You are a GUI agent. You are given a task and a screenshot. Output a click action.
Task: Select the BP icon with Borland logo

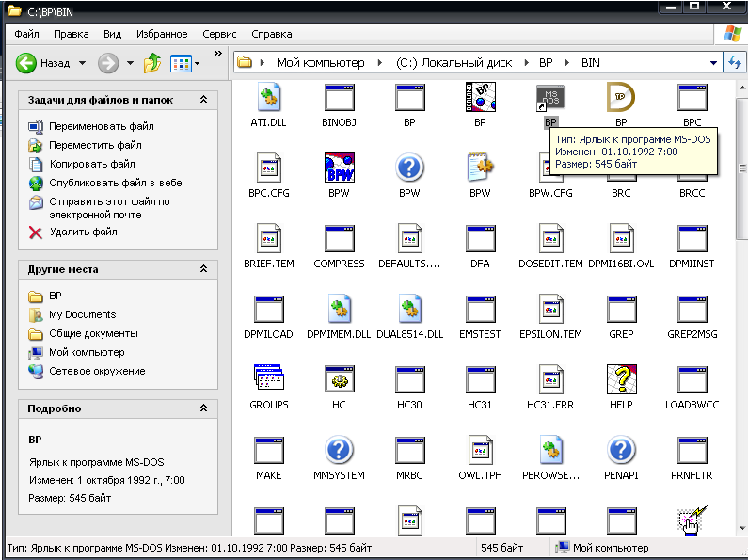(481, 97)
